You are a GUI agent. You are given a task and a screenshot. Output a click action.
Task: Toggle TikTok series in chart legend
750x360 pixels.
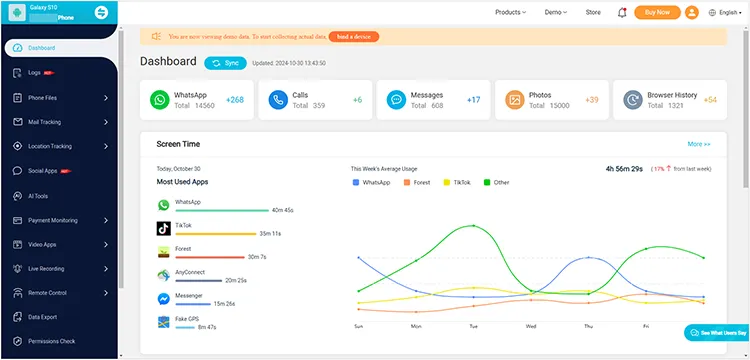point(457,182)
